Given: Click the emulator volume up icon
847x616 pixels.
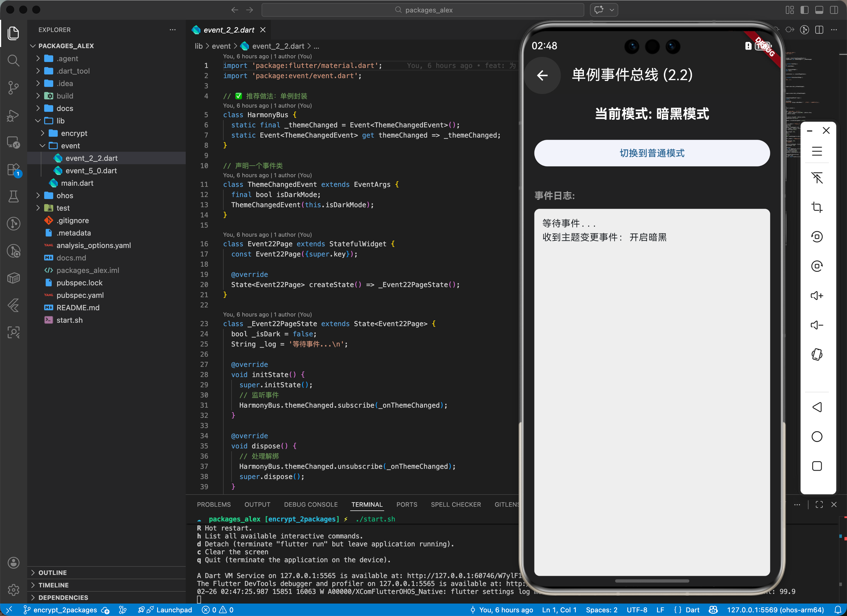Looking at the screenshot, I should (x=817, y=296).
